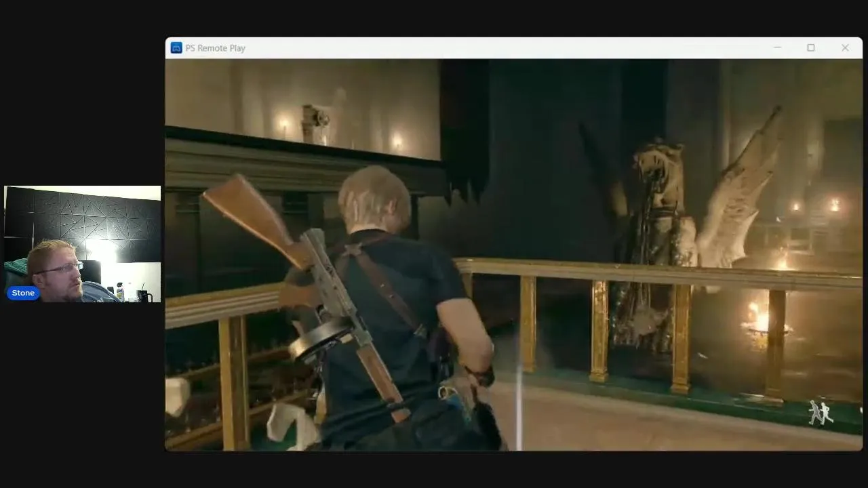Click the PS Remote Play app icon
The width and height of the screenshot is (868, 488).
pyautogui.click(x=176, y=47)
